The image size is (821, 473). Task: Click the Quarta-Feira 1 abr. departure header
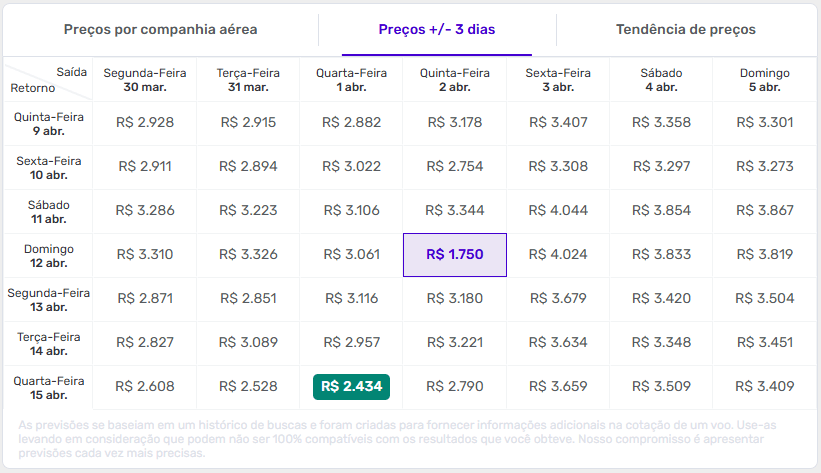pos(351,80)
